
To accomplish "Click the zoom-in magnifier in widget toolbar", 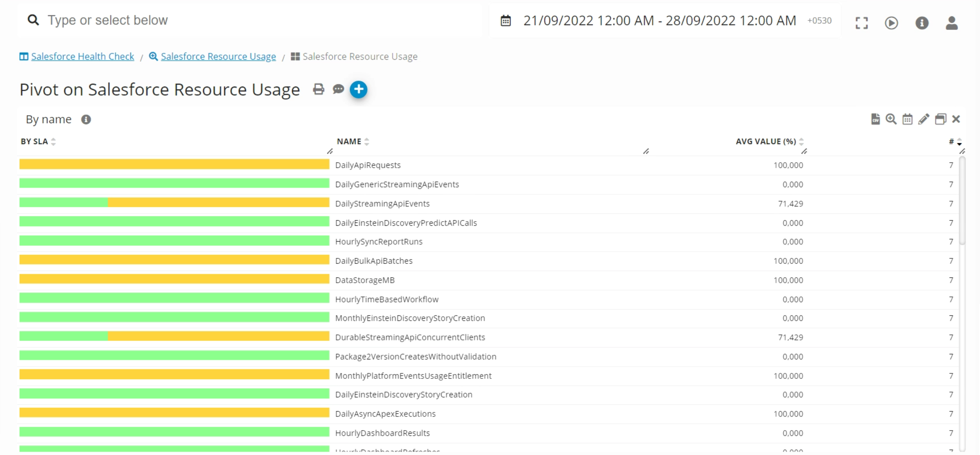I will click(891, 119).
